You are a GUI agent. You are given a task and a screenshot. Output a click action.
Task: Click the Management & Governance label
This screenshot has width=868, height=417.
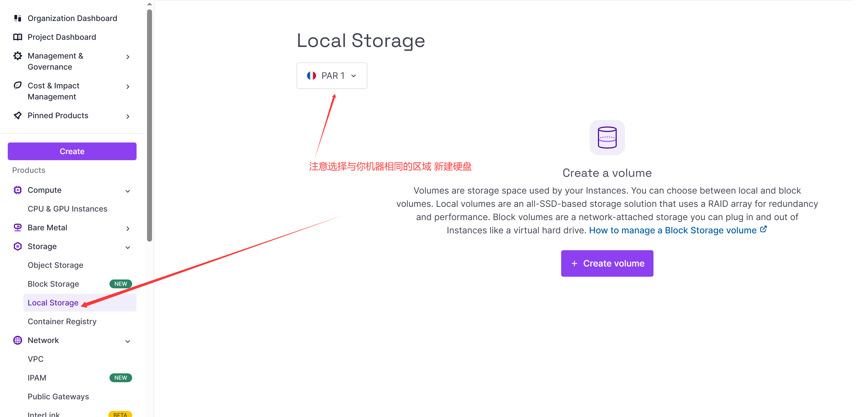pos(55,61)
